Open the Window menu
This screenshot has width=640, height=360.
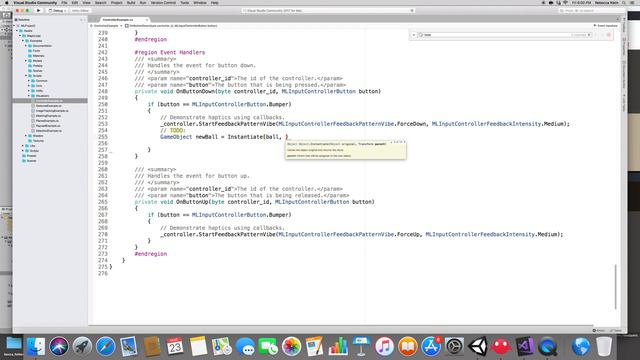click(x=200, y=2)
